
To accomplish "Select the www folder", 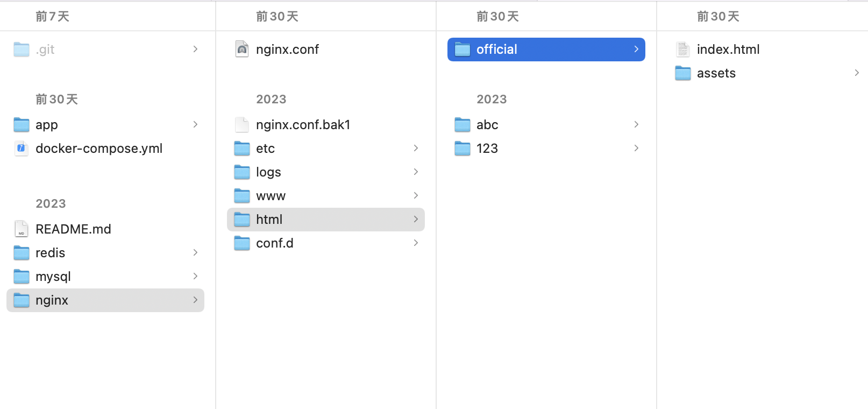I will pos(271,196).
